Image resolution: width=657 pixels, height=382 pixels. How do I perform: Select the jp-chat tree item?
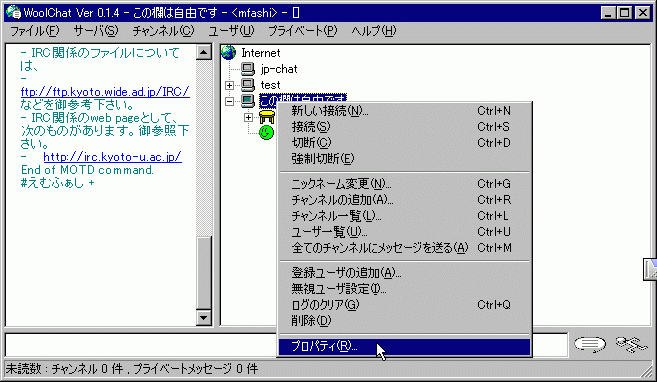click(279, 69)
